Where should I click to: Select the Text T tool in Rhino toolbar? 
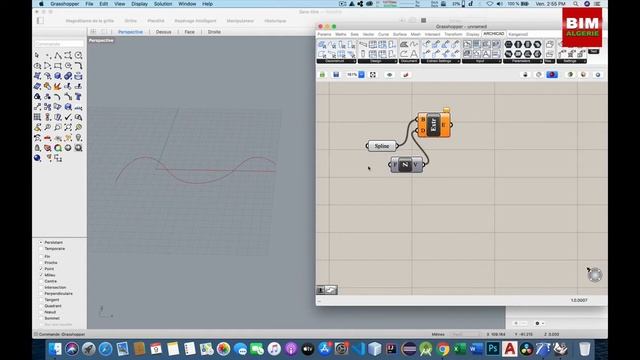(78, 96)
